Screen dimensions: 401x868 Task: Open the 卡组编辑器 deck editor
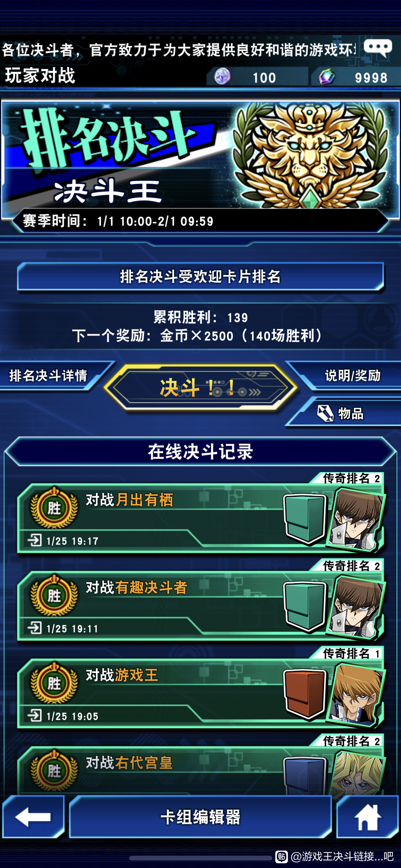click(201, 817)
